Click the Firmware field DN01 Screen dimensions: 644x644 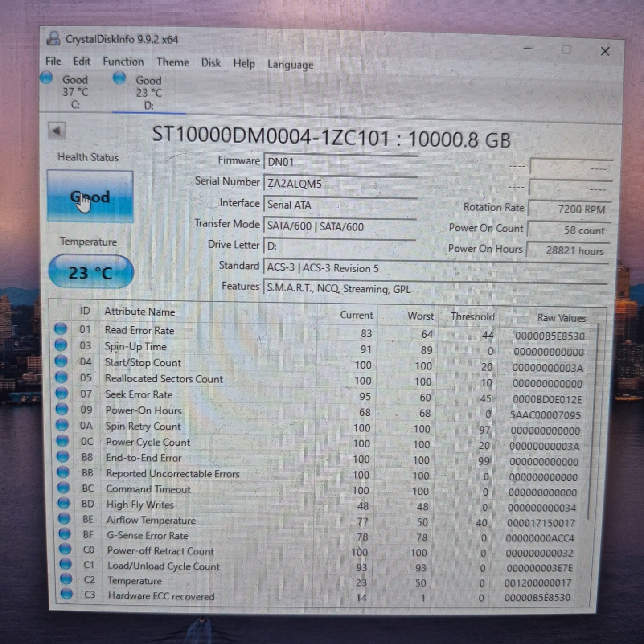coord(341,162)
